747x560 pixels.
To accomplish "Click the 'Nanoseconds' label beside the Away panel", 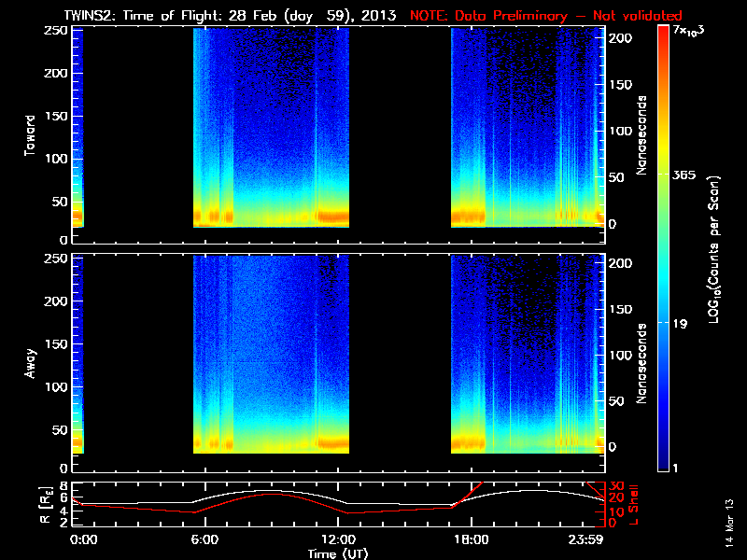I will click(641, 362).
